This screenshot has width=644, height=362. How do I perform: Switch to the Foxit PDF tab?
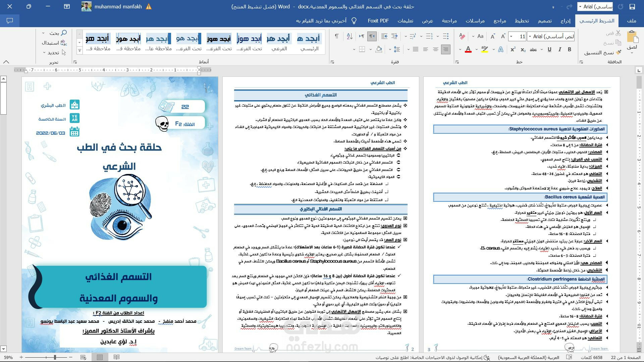click(x=378, y=21)
